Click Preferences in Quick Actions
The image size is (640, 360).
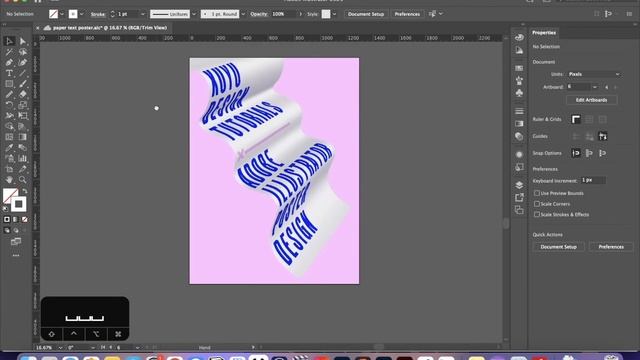(x=611, y=247)
